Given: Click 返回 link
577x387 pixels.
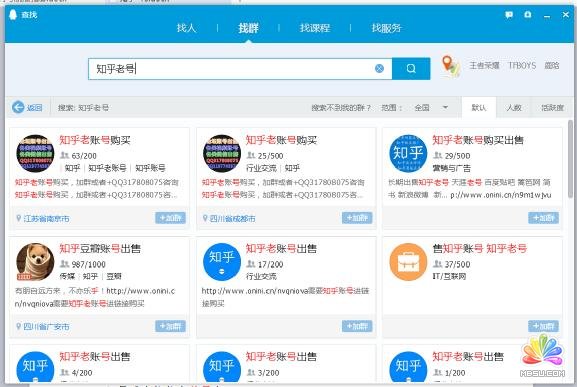Looking at the screenshot, I should coord(34,107).
